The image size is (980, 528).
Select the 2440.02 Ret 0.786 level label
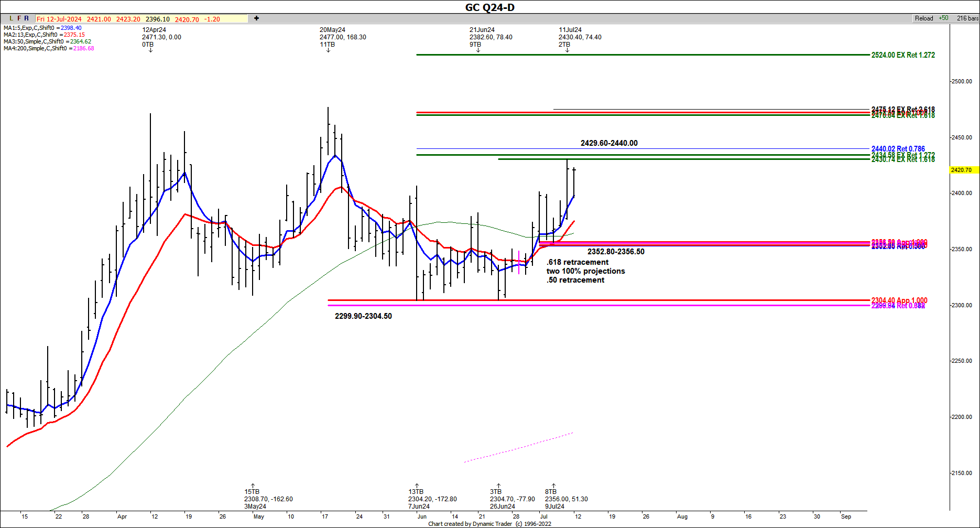898,149
